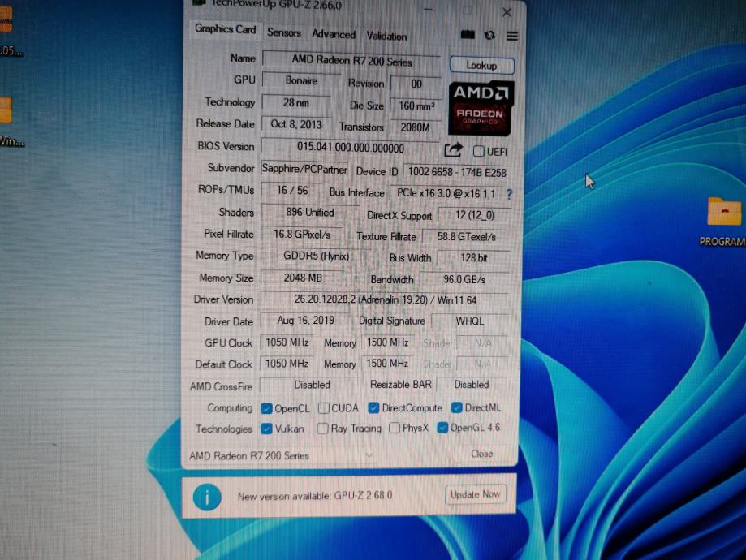Click the GPU field showing Bonaire
This screenshot has height=560, width=746.
[301, 80]
